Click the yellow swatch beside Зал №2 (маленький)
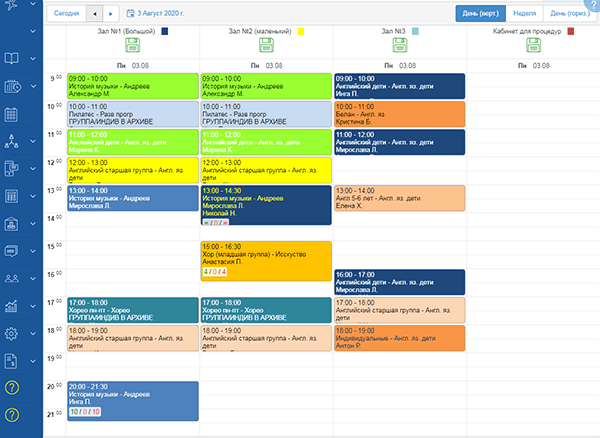The width and height of the screenshot is (600, 438). click(x=301, y=32)
